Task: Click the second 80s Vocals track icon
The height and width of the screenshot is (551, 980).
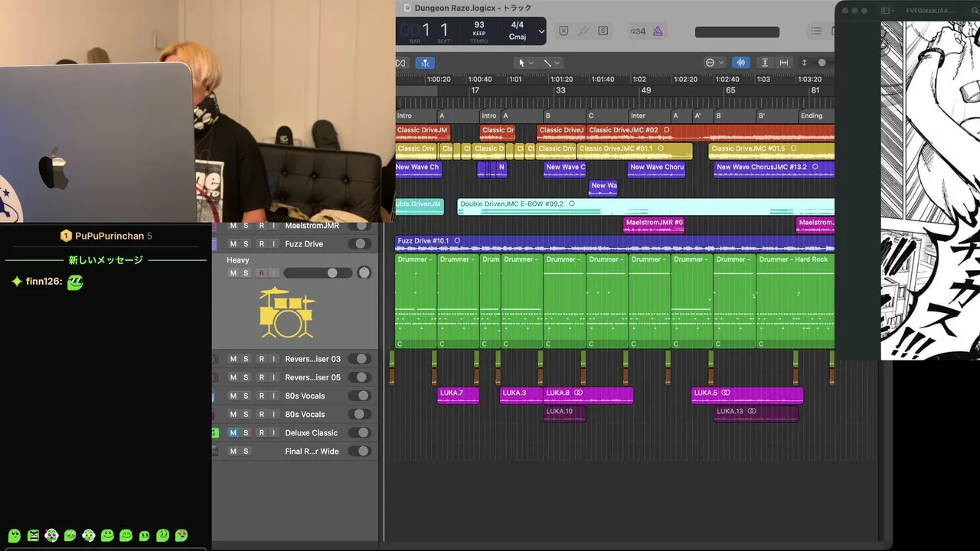Action: tap(214, 414)
